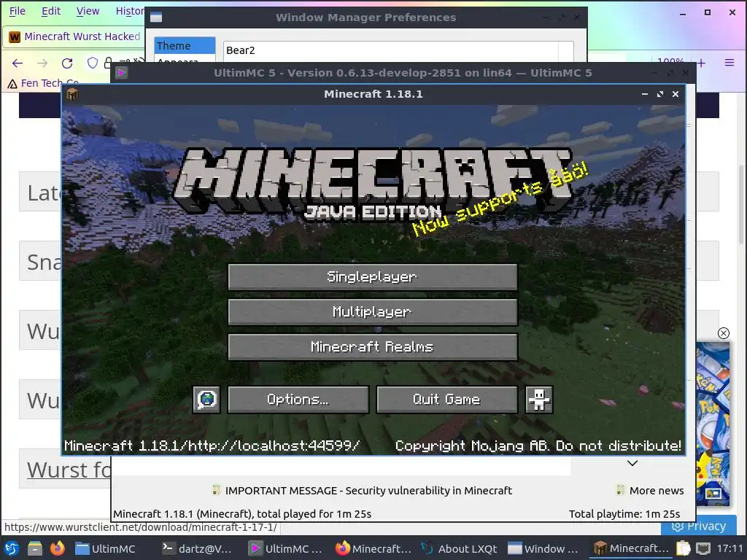Click Firefox tracking protection shield icon

(93, 63)
